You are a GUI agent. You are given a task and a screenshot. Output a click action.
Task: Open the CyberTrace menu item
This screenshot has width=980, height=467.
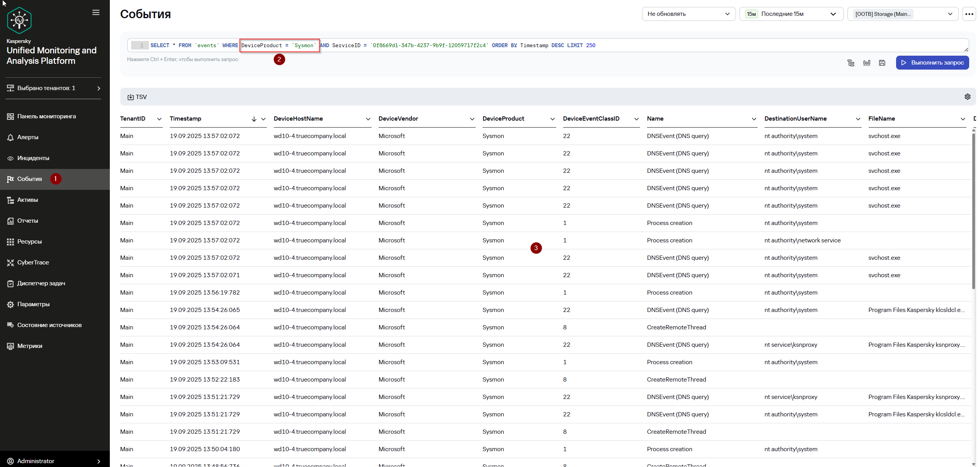point(33,262)
